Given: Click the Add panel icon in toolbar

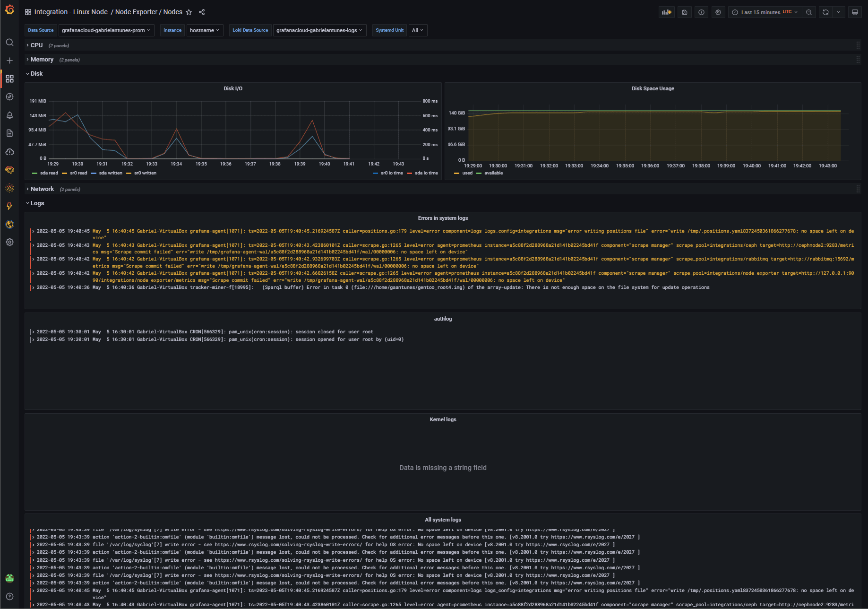Looking at the screenshot, I should click(666, 12).
